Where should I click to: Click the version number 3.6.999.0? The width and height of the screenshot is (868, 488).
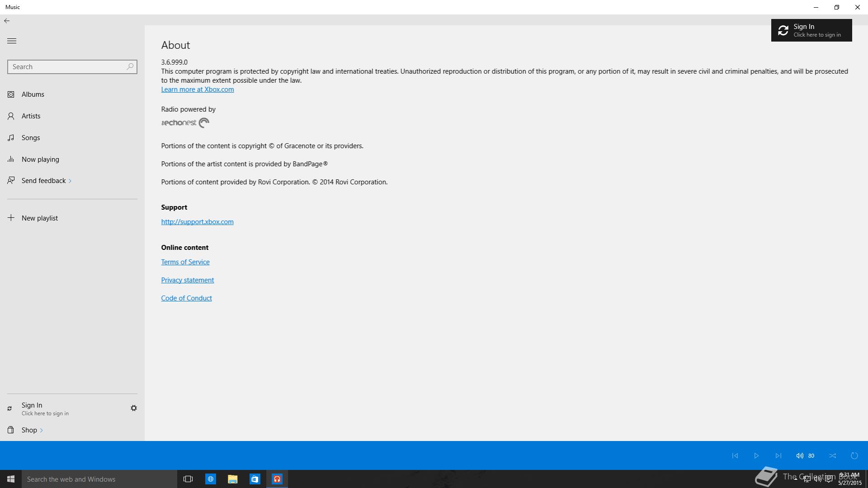174,62
